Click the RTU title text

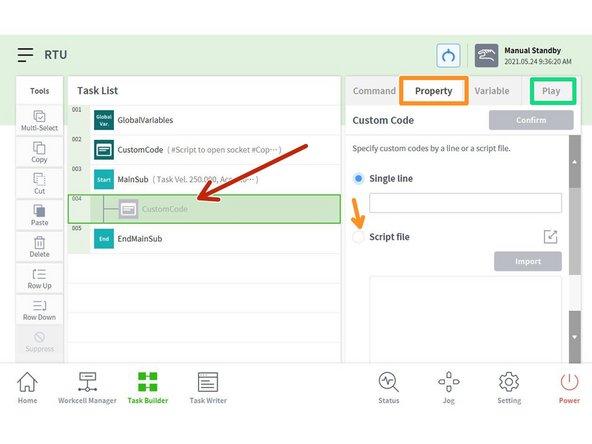click(x=56, y=55)
